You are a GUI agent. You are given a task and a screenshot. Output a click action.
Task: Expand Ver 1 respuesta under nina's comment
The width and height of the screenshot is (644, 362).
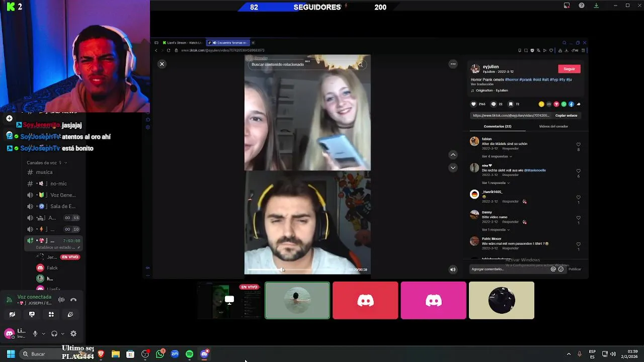coord(497,183)
